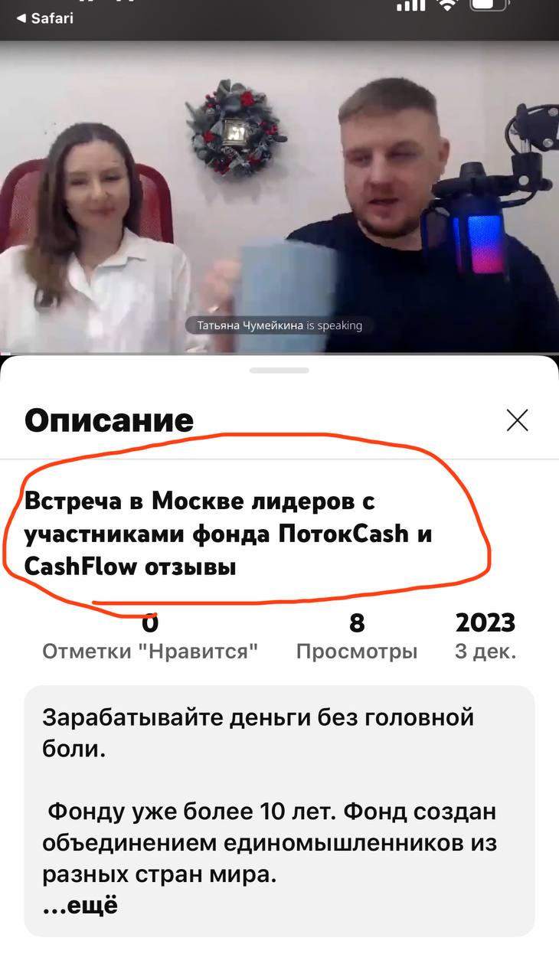The image size is (559, 980).
Task: Tap the battery indicator icon
Action: 490,5
